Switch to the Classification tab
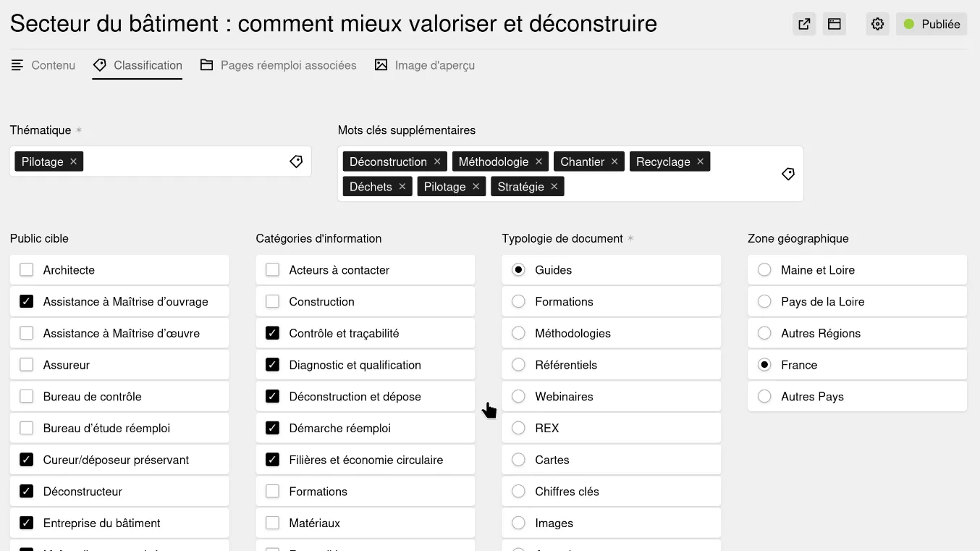The height and width of the screenshot is (551, 980). (137, 64)
